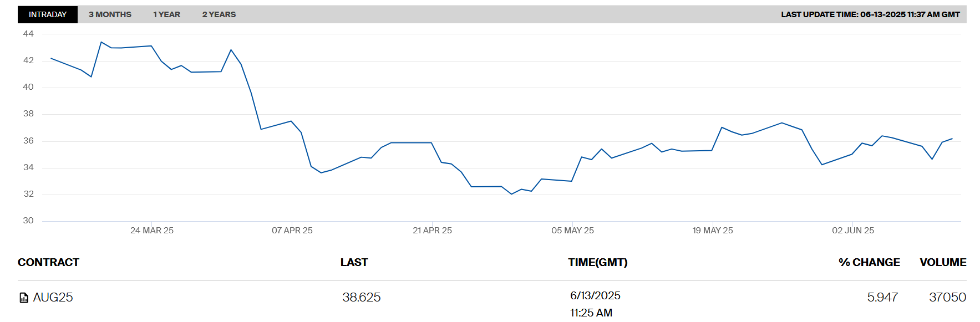Select the 5.947 percent change value
Image resolution: width=980 pixels, height=322 pixels.
[x=882, y=298]
